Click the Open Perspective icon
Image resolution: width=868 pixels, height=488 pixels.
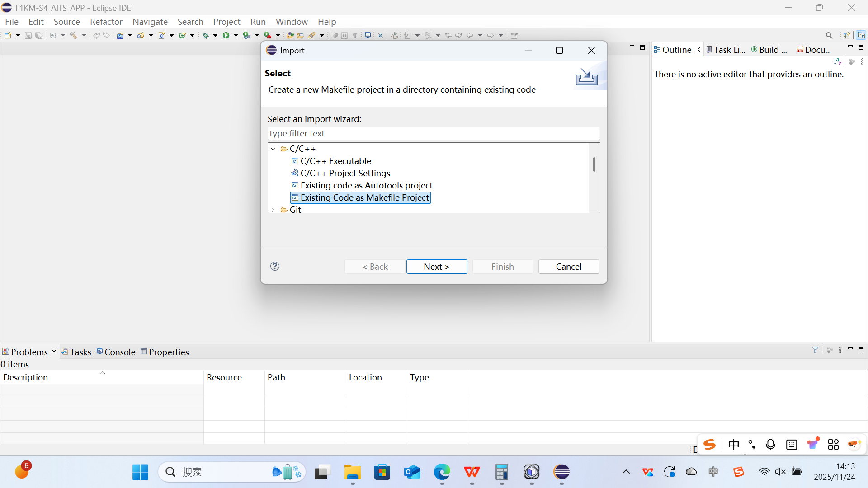(x=846, y=35)
